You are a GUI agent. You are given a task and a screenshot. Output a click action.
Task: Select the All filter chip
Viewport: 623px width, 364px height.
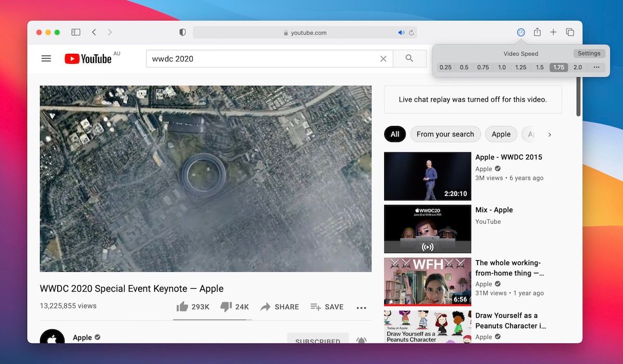pos(395,134)
